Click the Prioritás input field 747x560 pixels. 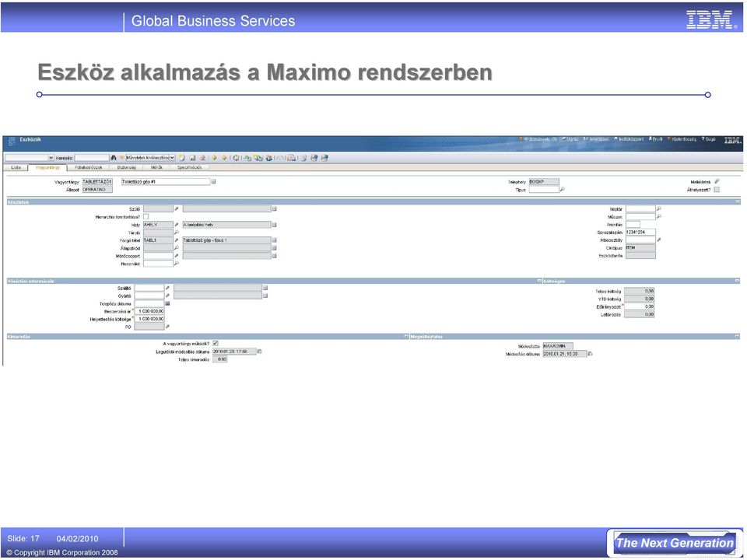[x=633, y=224]
